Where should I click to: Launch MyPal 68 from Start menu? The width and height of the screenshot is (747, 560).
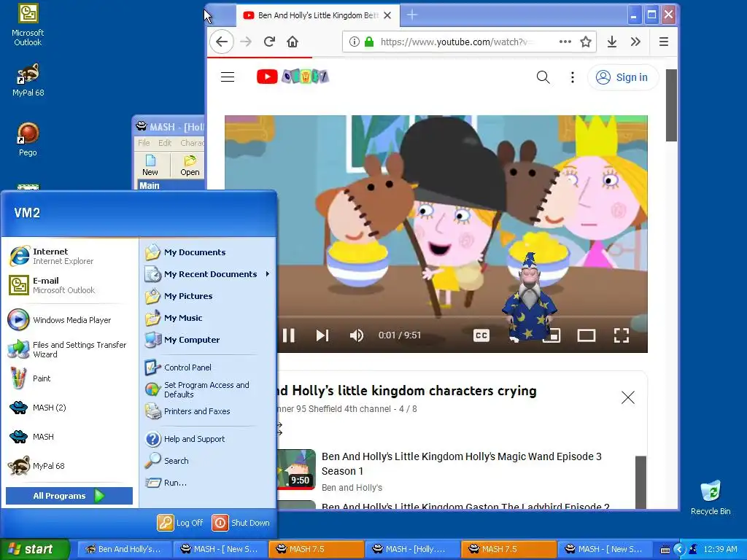[x=71, y=466]
